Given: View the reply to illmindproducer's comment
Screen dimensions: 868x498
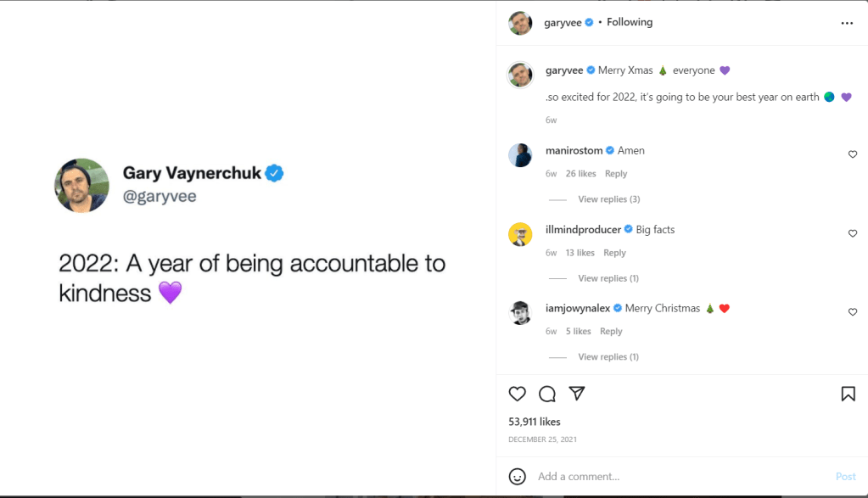Looking at the screenshot, I should [608, 277].
